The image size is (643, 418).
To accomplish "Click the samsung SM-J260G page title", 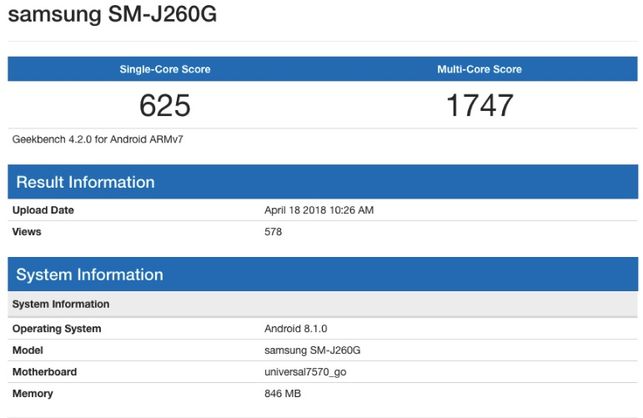I will (113, 17).
